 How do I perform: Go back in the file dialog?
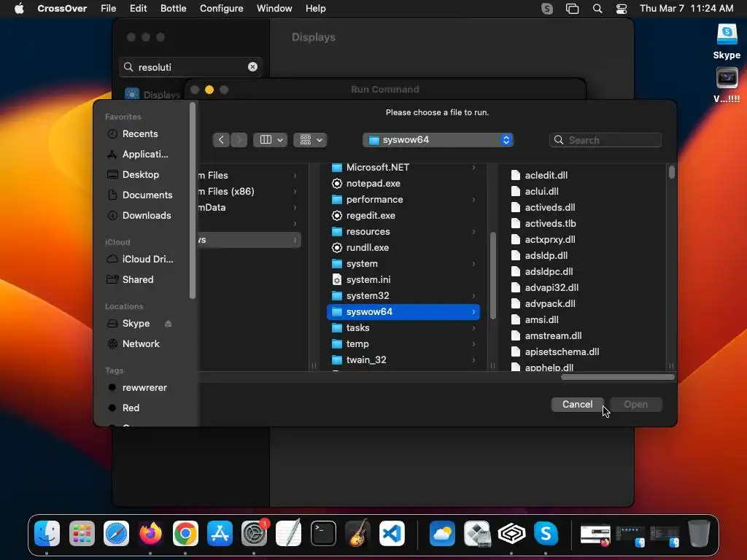(221, 140)
